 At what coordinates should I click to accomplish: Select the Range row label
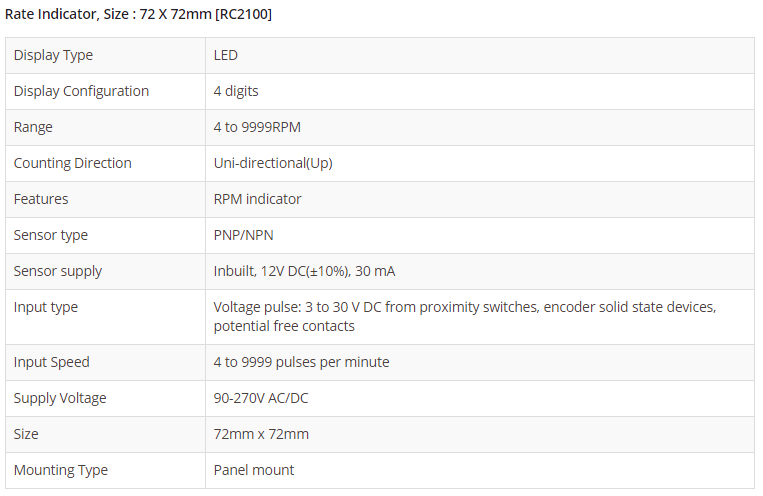pyautogui.click(x=33, y=127)
